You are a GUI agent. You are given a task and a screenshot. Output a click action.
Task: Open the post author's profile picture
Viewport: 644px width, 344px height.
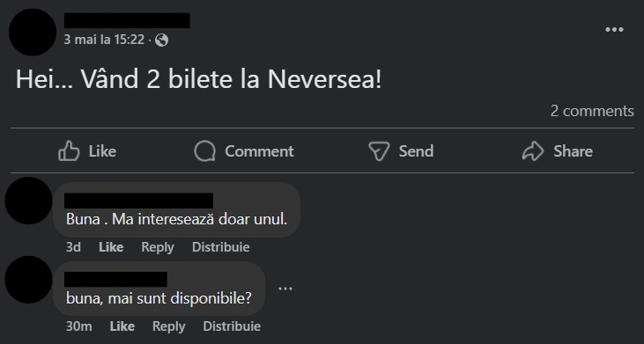coord(33,32)
